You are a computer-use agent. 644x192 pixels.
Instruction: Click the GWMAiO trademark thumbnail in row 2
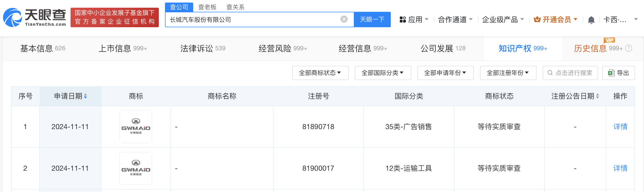[x=136, y=168]
